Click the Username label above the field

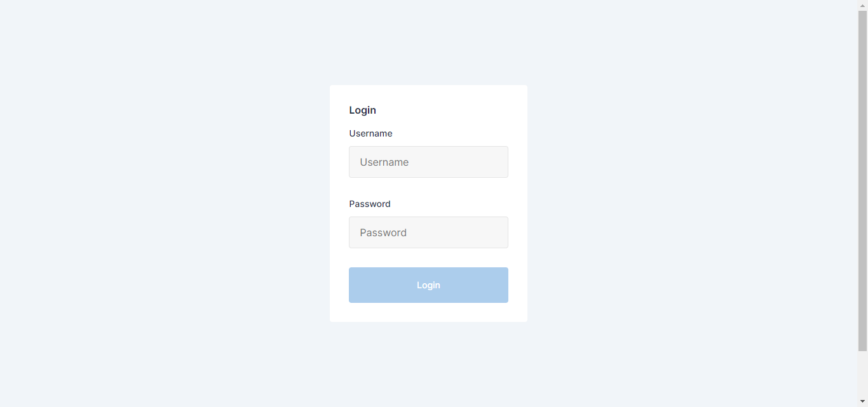[x=370, y=133]
